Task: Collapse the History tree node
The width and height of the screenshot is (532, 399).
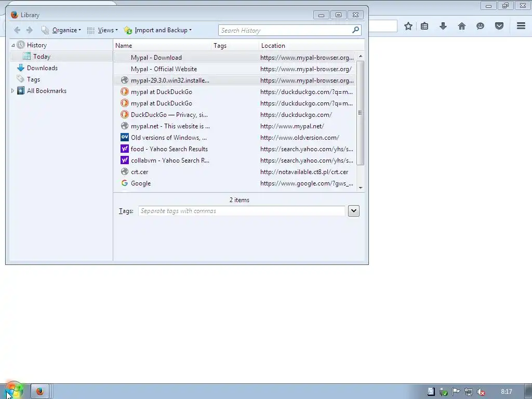Action: pyautogui.click(x=13, y=45)
